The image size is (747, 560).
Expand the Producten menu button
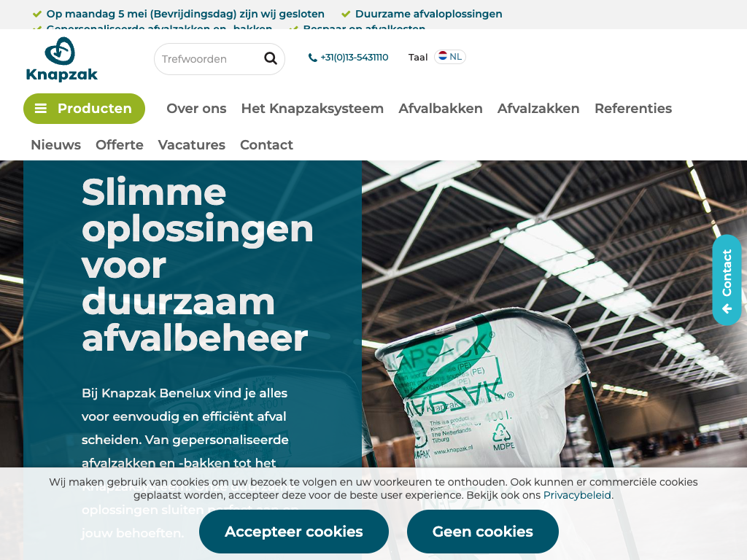pyautogui.click(x=85, y=109)
